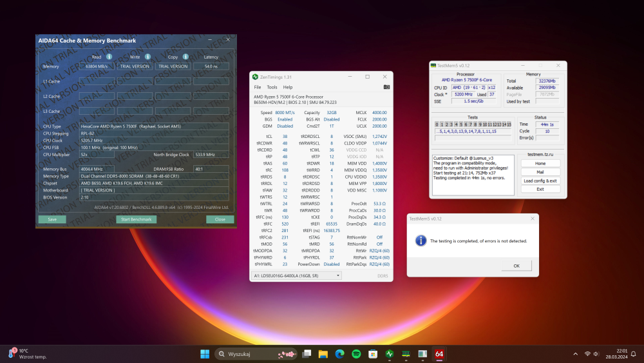The image size is (644, 363).
Task: Click the Write info icon in AIDA64
Action: click(147, 57)
